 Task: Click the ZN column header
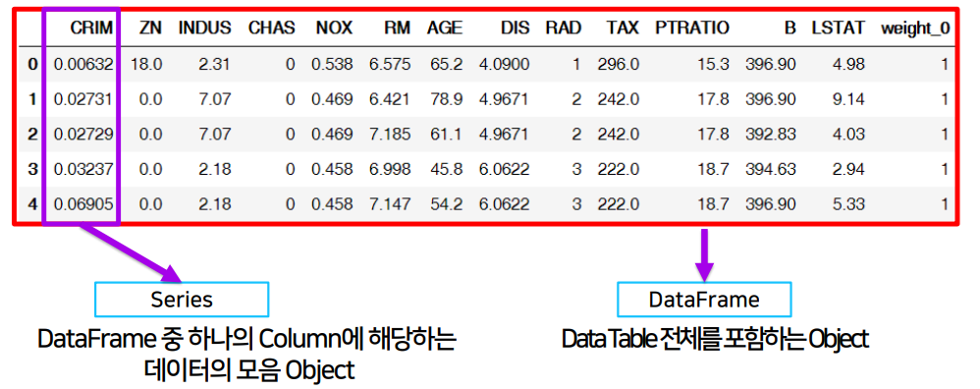150,28
